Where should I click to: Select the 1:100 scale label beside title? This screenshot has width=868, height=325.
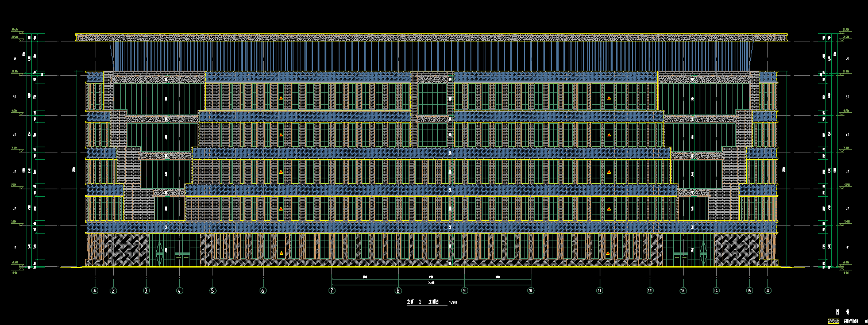453,302
